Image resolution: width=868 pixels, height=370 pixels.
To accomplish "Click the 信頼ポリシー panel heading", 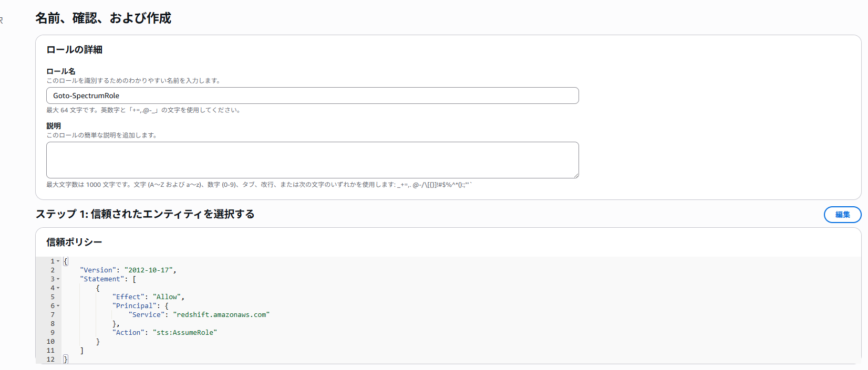I will point(74,242).
